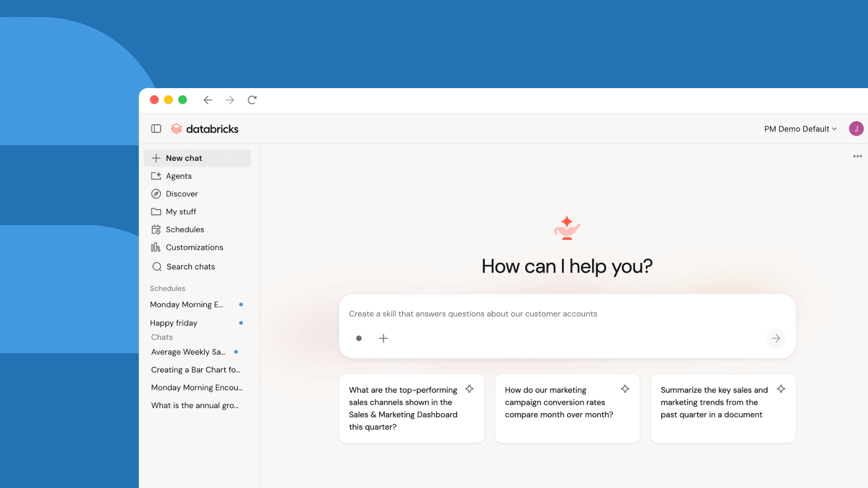Image resolution: width=868 pixels, height=488 pixels.
Task: Click the dot icon in prompt box
Action: tap(359, 338)
